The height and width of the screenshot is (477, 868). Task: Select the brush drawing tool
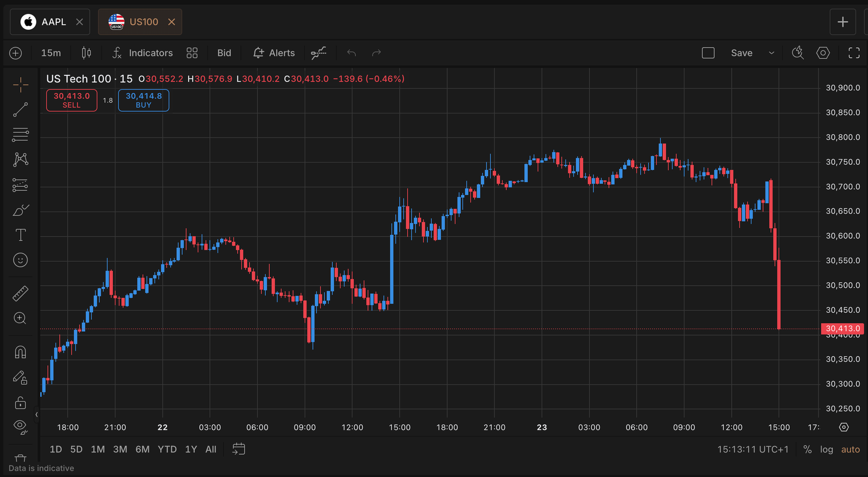21,210
